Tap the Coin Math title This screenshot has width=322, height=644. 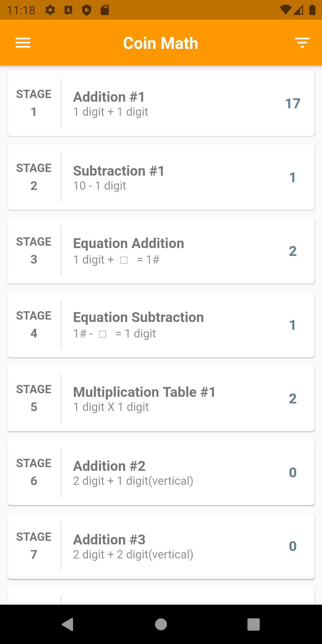tap(161, 43)
